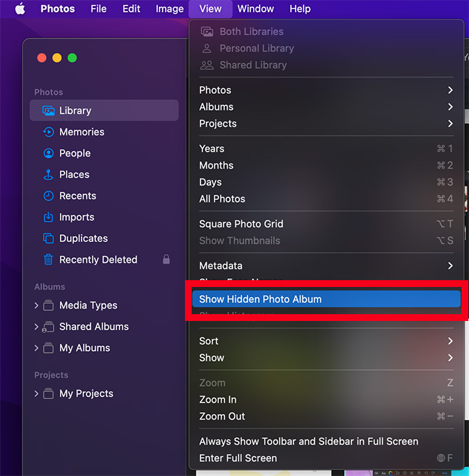The image size is (469, 476).
Task: Select Duplicates in the sidebar
Action: pyautogui.click(x=104, y=238)
